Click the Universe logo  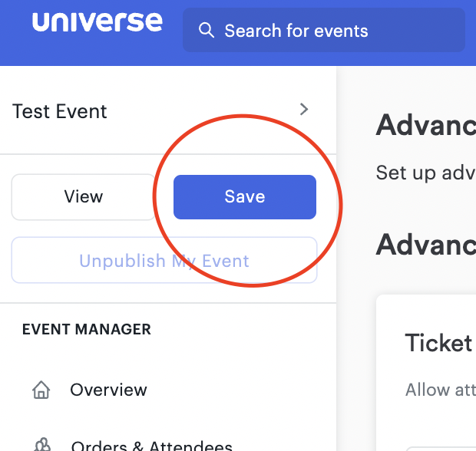pos(98,21)
